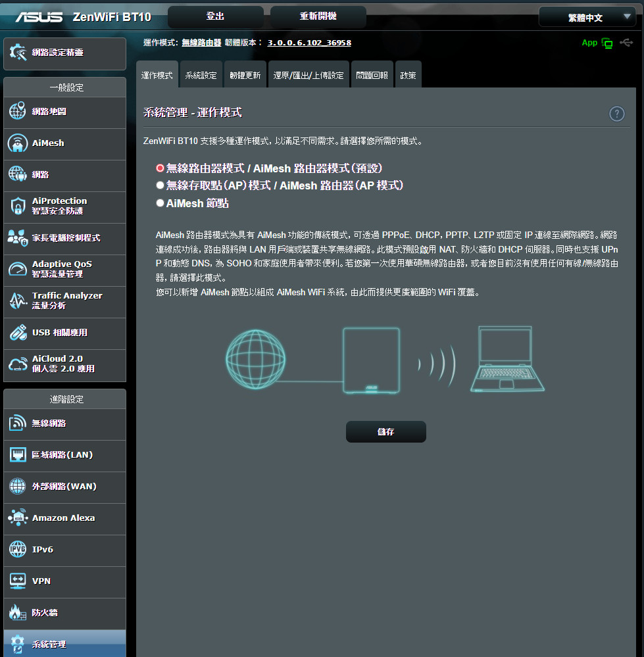Open the firmware version 3.0.0.6.102_36958 link
644x657 pixels.
[x=309, y=43]
